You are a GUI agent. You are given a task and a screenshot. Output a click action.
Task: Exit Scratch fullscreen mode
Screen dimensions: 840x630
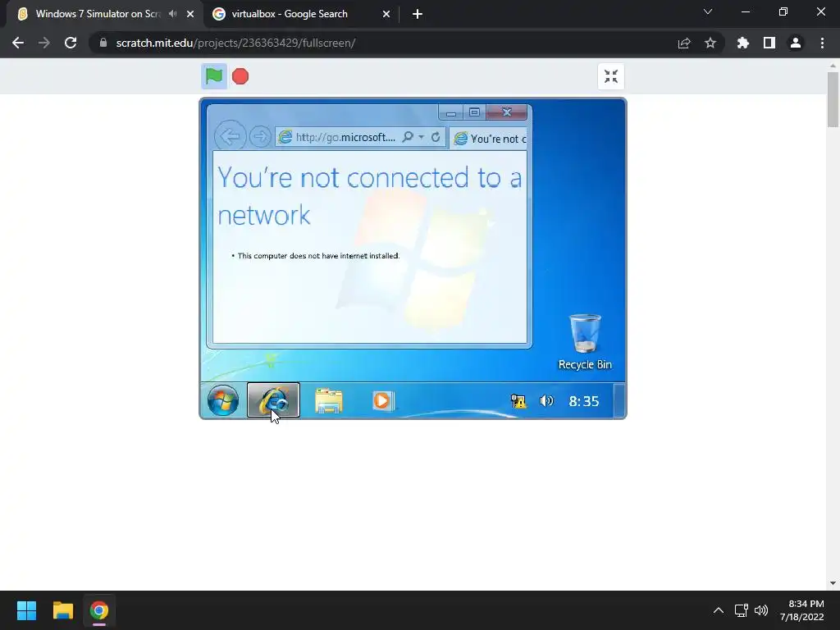610,76
